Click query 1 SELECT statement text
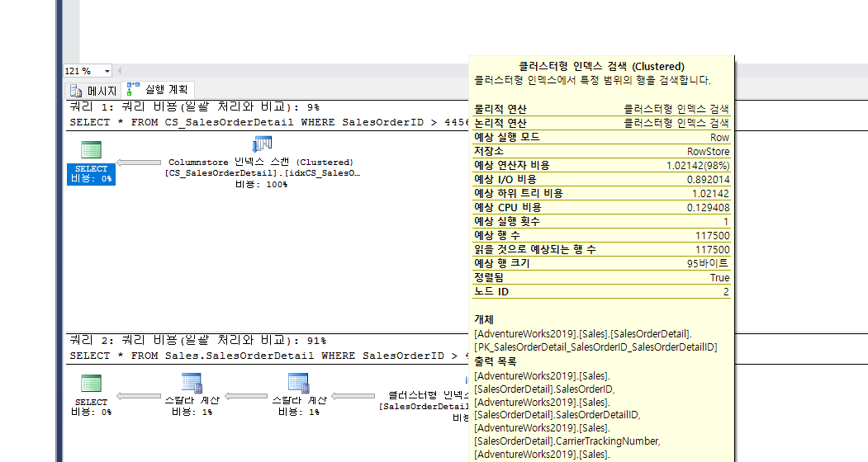The image size is (868, 462). [268, 122]
